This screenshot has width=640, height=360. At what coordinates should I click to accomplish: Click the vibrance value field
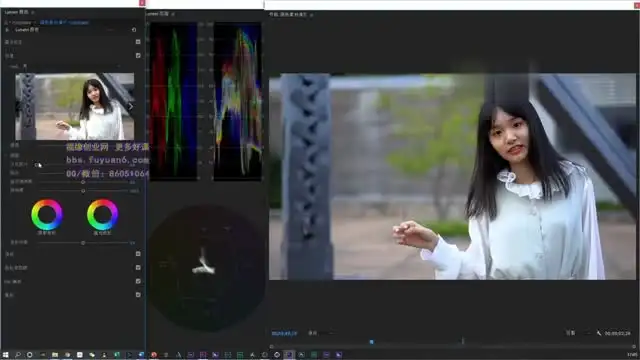[133, 182]
